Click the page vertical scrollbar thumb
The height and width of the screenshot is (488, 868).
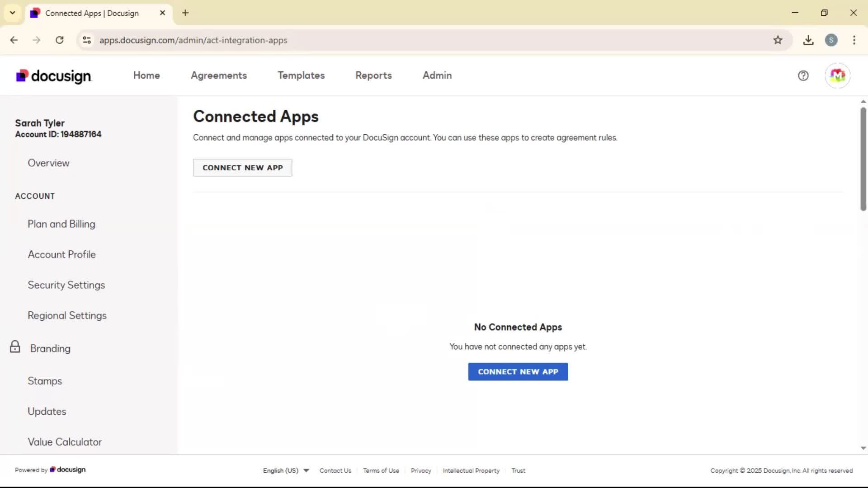point(863,159)
